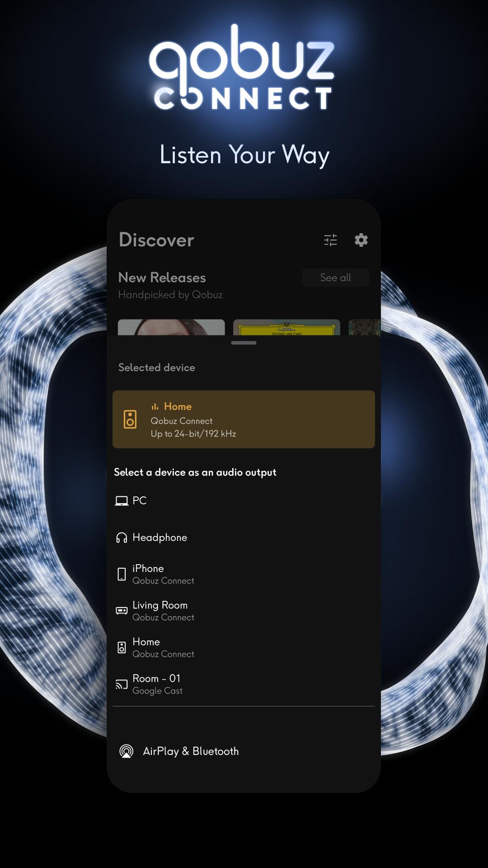Image resolution: width=488 pixels, height=868 pixels.
Task: Select the highlighted Home selected device card
Action: coord(244,420)
